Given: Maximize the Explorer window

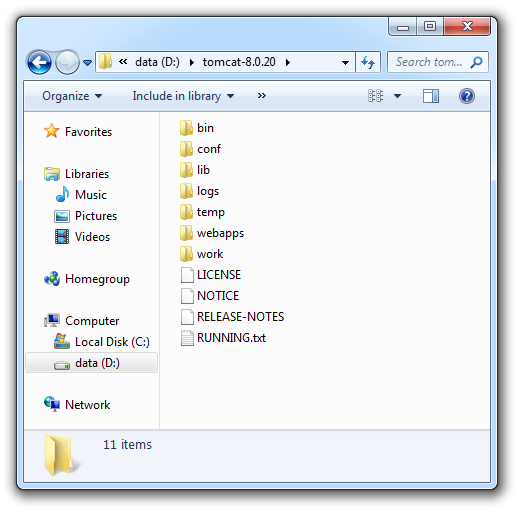Looking at the screenshot, I should click(x=430, y=26).
